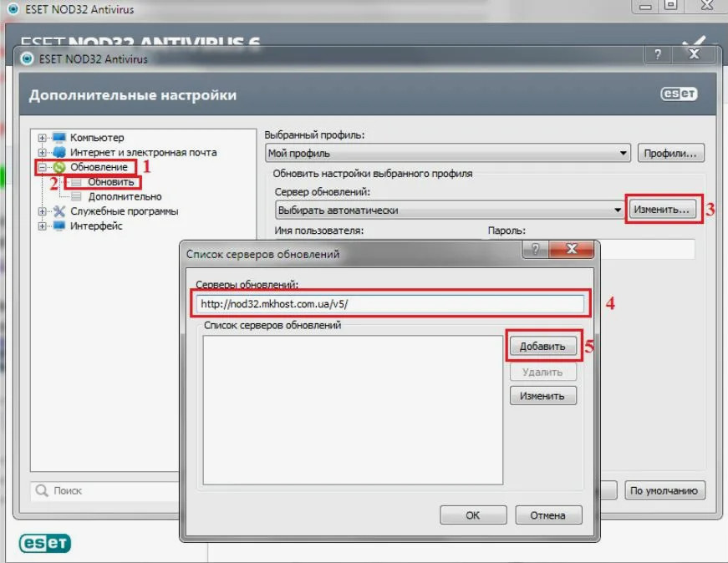The image size is (728, 563).
Task: Click OK in the server list dialog
Action: (x=473, y=515)
